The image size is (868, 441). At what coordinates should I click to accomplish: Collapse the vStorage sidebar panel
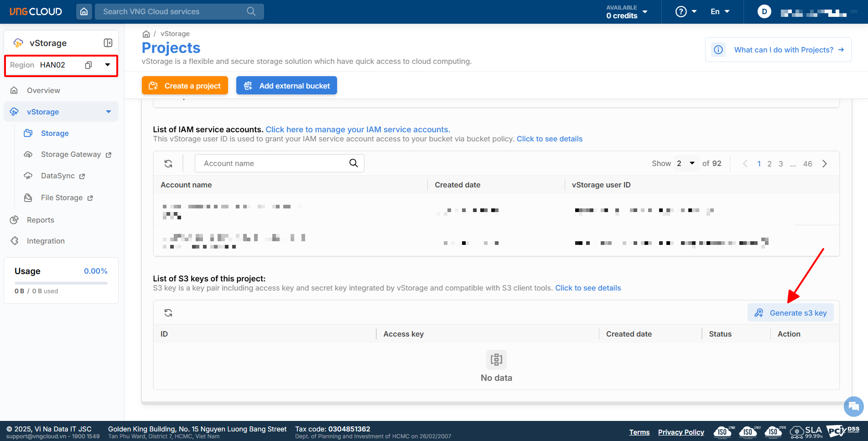click(x=108, y=43)
